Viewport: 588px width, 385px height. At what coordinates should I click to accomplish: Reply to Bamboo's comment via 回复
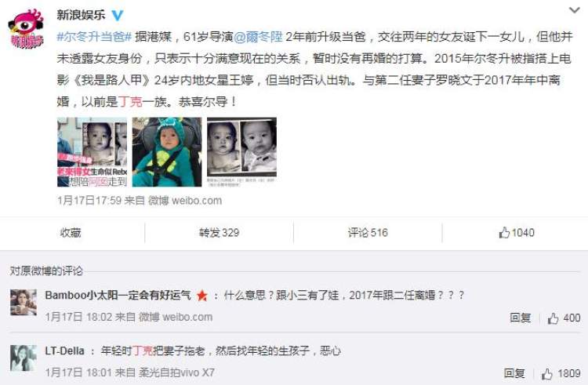(520, 318)
